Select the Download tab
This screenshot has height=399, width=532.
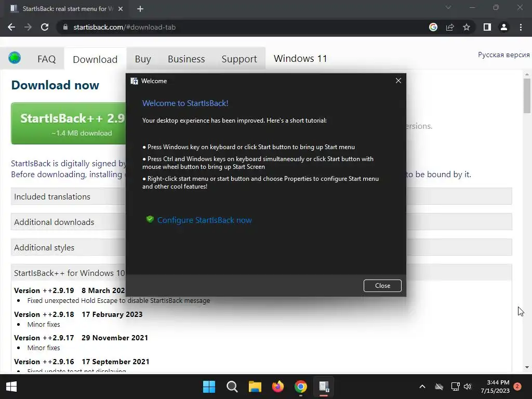[95, 59]
